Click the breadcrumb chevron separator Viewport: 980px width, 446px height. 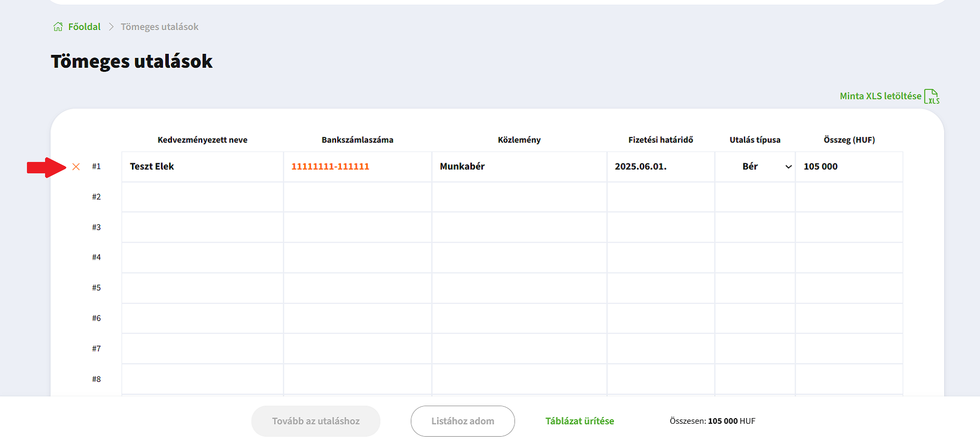(x=111, y=27)
